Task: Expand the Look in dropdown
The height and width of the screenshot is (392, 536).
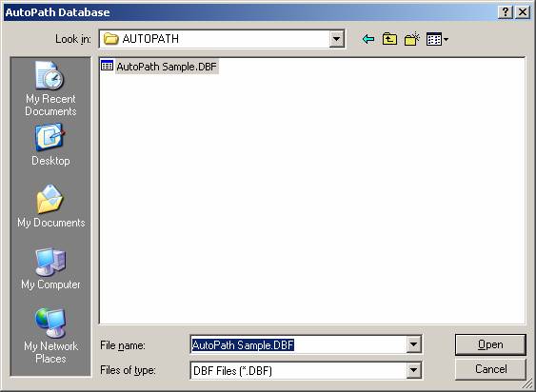Action: tap(336, 39)
